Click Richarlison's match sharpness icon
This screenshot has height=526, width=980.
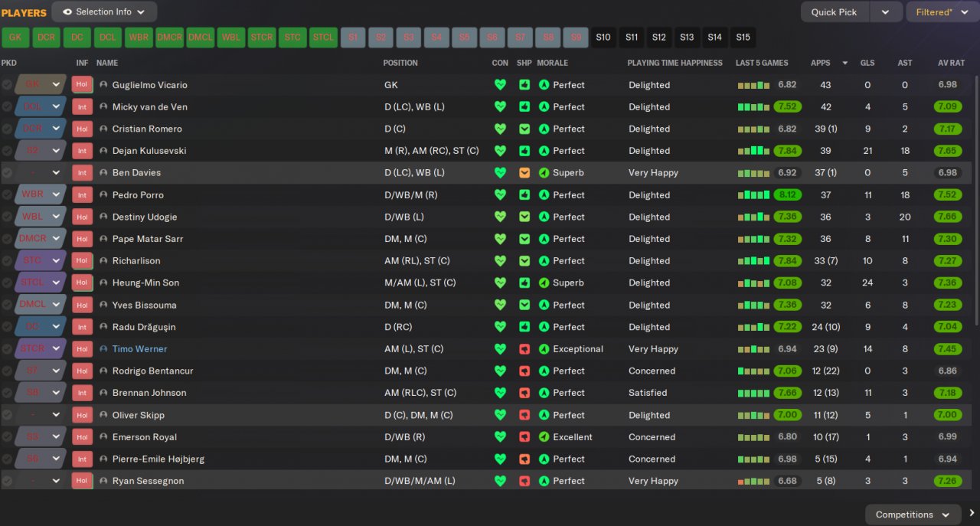point(524,261)
